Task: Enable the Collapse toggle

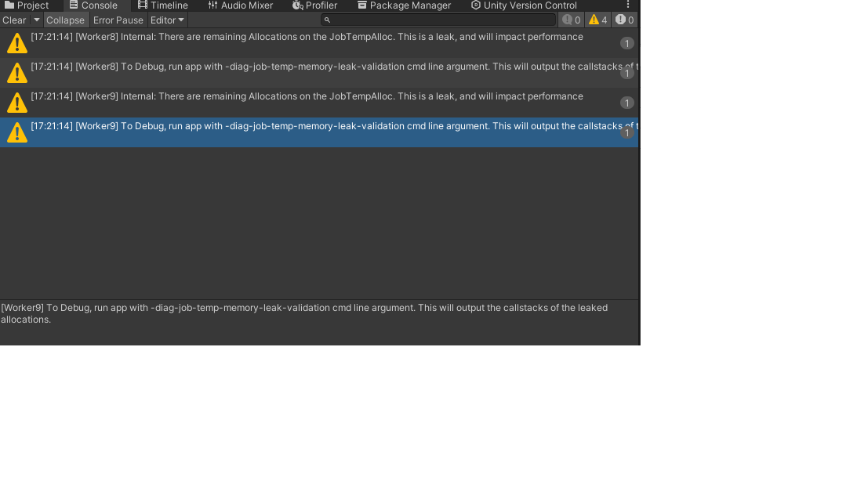Action: point(66,20)
